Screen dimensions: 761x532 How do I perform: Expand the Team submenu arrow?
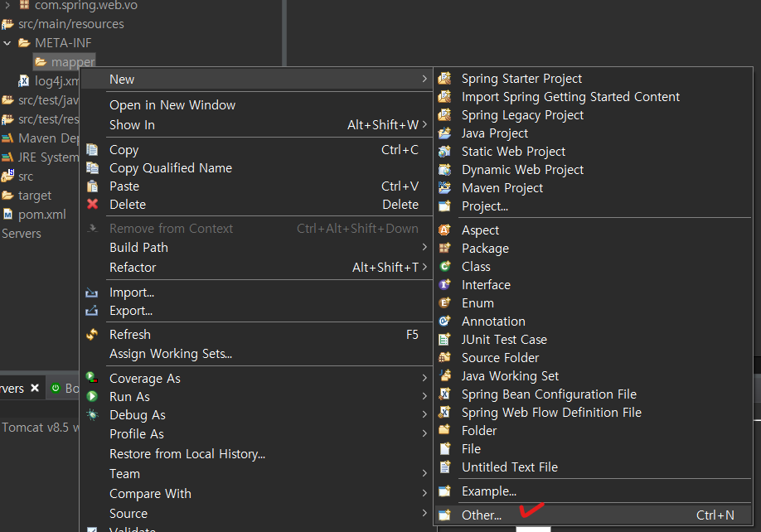[424, 473]
